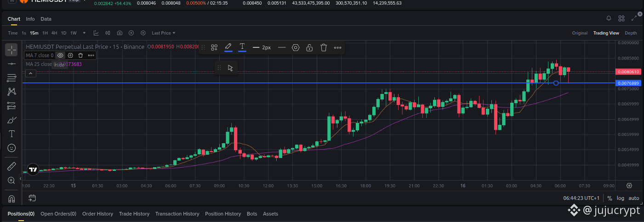Image resolution: width=644 pixels, height=222 pixels.
Task: Open the Data tab
Action: [x=46, y=19]
